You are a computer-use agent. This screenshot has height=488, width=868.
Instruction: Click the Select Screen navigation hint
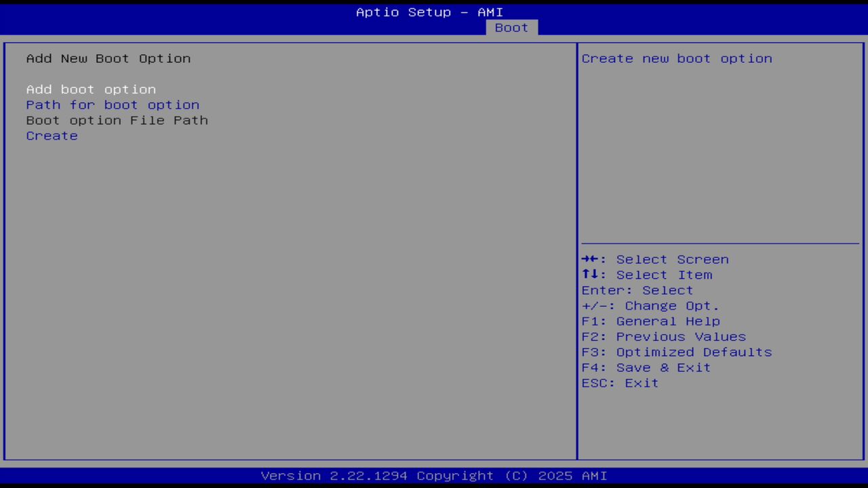click(654, 259)
